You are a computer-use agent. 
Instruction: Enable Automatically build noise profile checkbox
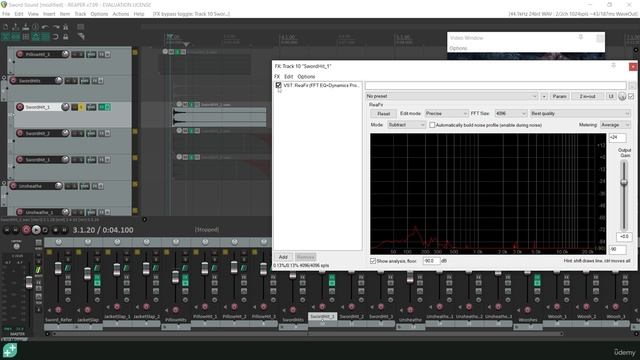tap(432, 125)
